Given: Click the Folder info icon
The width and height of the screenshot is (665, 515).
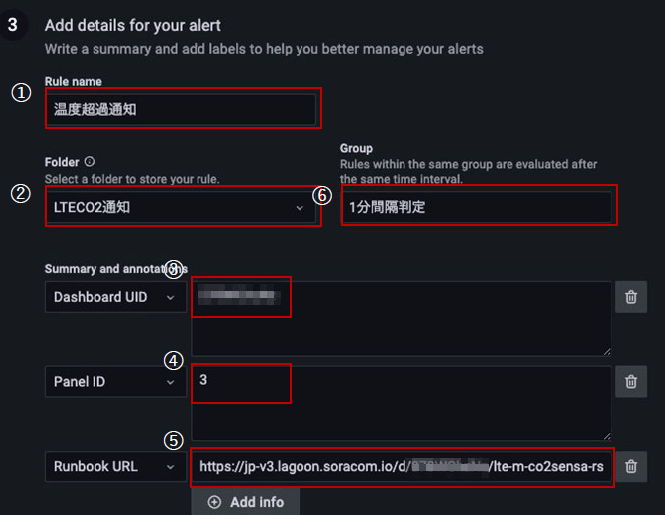Looking at the screenshot, I should pos(89,162).
